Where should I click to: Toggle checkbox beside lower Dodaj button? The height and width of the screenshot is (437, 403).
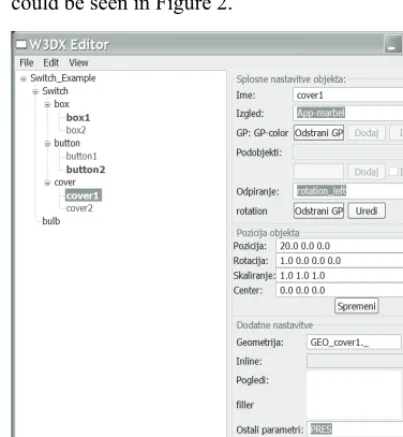point(393,172)
